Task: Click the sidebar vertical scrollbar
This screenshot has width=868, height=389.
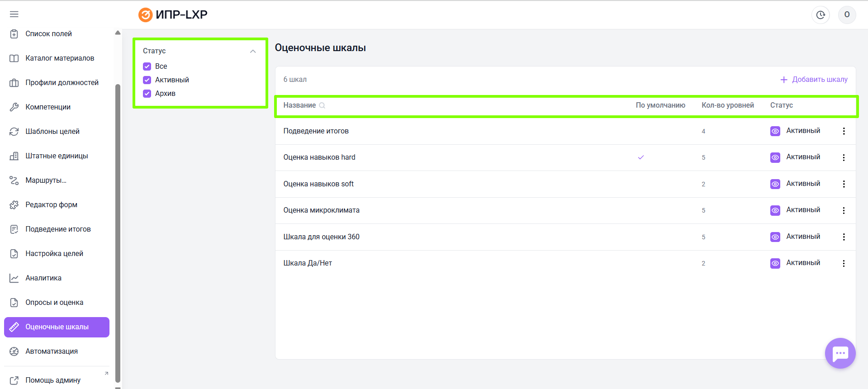Action: 118,226
